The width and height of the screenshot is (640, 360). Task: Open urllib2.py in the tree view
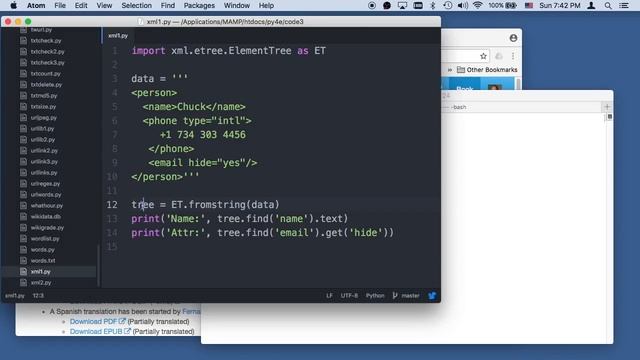click(x=42, y=140)
